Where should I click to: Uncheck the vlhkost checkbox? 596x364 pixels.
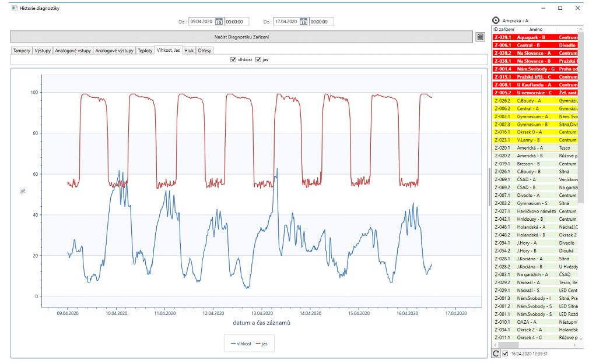pos(233,59)
